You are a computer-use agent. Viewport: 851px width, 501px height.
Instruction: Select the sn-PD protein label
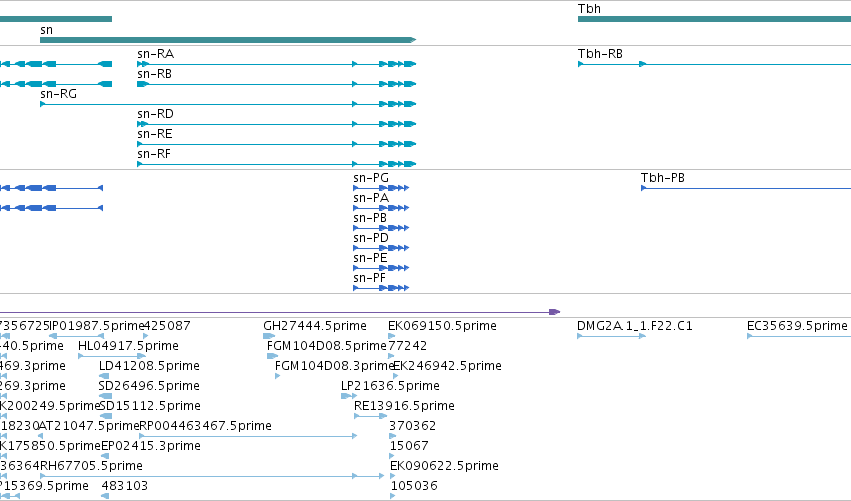[371, 238]
